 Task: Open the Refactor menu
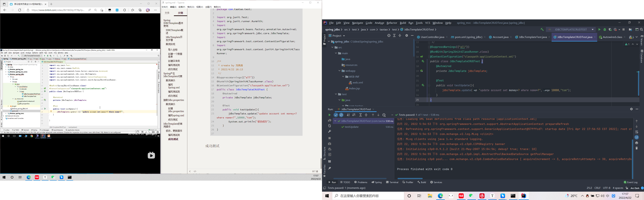coord(391,23)
